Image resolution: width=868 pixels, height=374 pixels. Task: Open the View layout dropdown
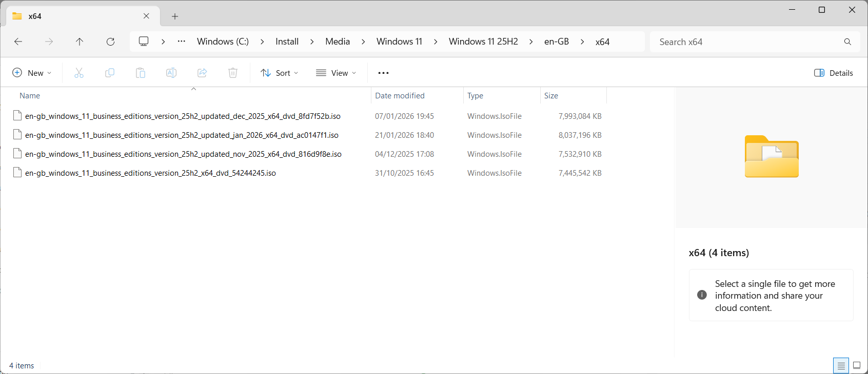click(336, 73)
